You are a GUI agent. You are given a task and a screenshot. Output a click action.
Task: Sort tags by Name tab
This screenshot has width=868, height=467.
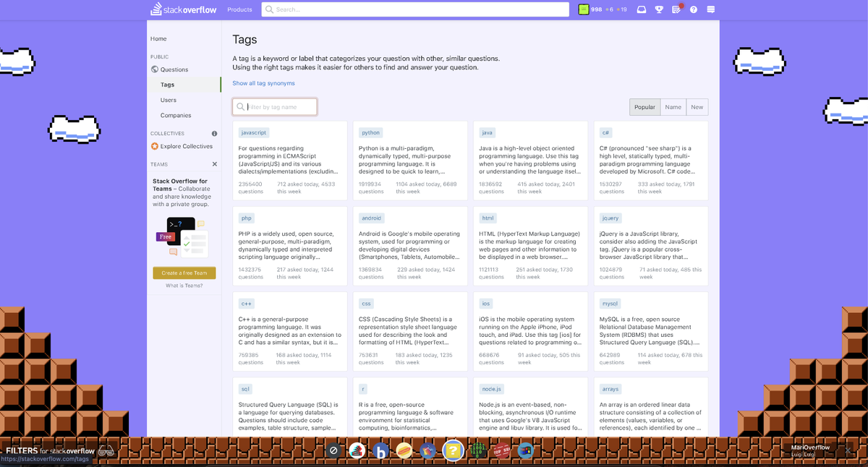[x=673, y=107]
